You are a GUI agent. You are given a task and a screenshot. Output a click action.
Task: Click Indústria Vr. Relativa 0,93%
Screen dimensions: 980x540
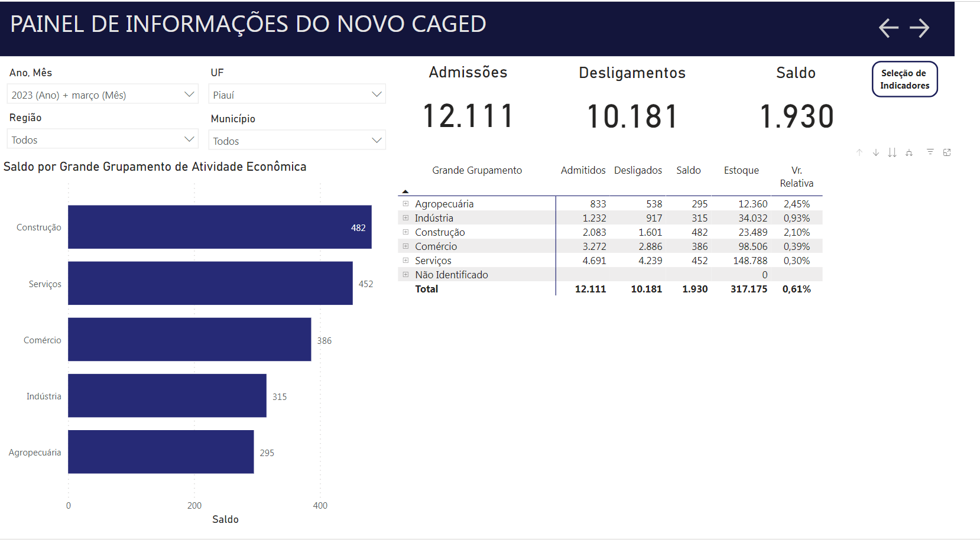pyautogui.click(x=797, y=218)
